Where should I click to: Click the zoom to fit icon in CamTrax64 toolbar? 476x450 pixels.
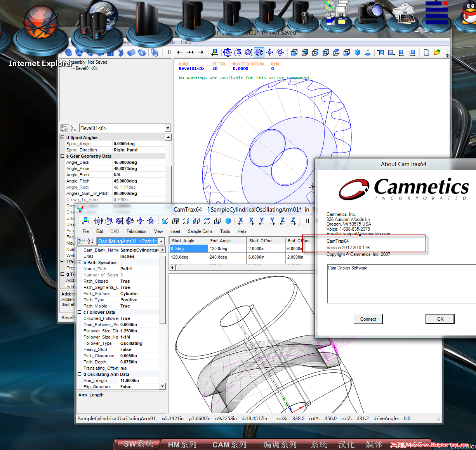[98, 221]
